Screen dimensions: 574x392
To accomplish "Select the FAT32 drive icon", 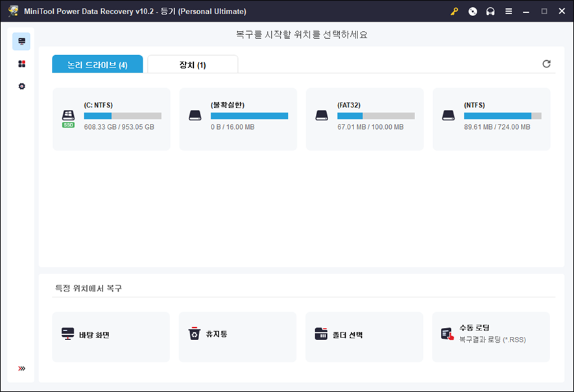I will (322, 115).
